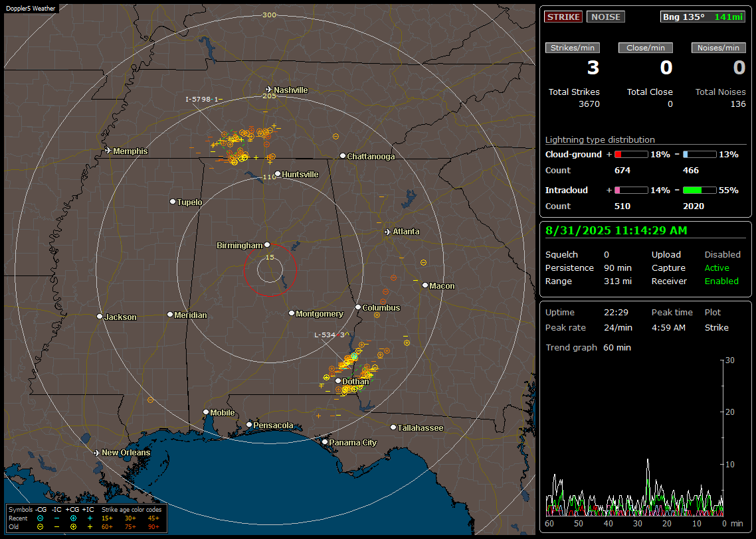Click the Recent -CG cyan legend symbol
This screenshot has height=539, width=756.
point(41,518)
